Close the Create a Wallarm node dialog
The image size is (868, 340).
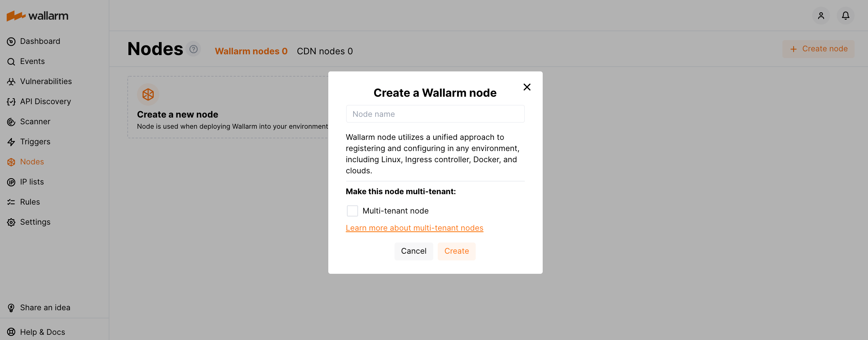click(x=527, y=87)
